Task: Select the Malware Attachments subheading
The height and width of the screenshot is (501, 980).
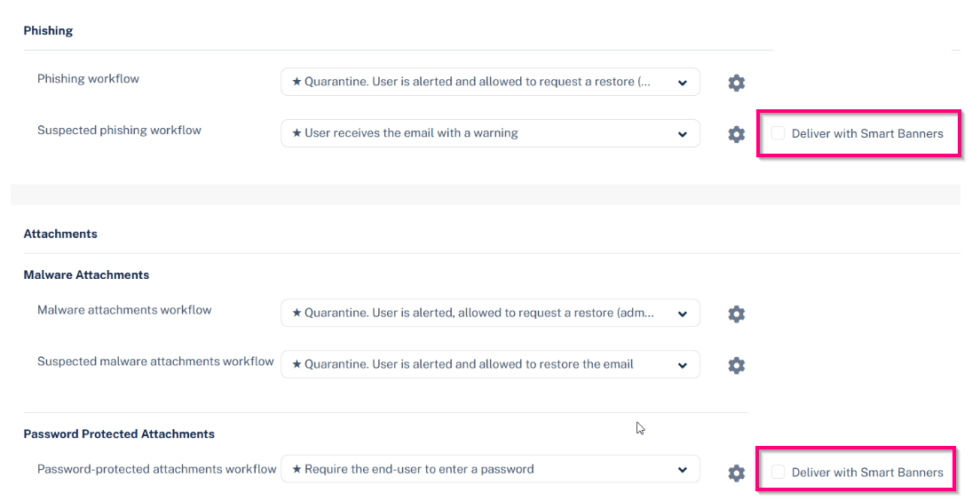Action: point(86,274)
